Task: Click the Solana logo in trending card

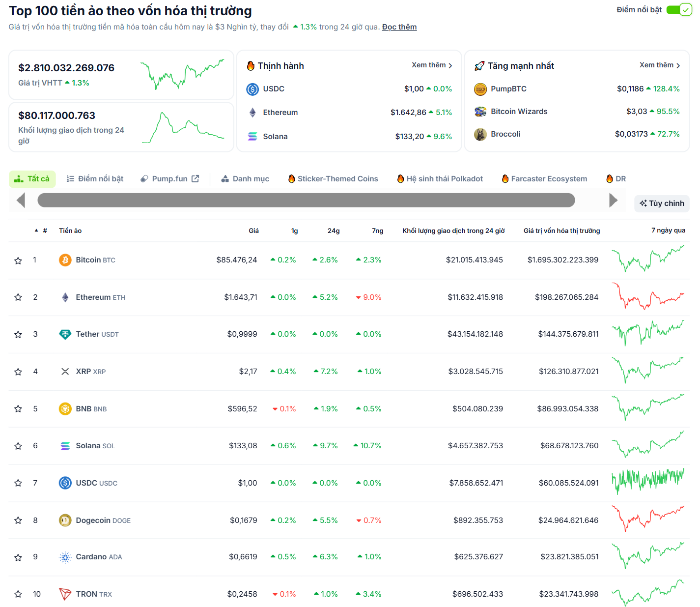Action: pyautogui.click(x=252, y=137)
